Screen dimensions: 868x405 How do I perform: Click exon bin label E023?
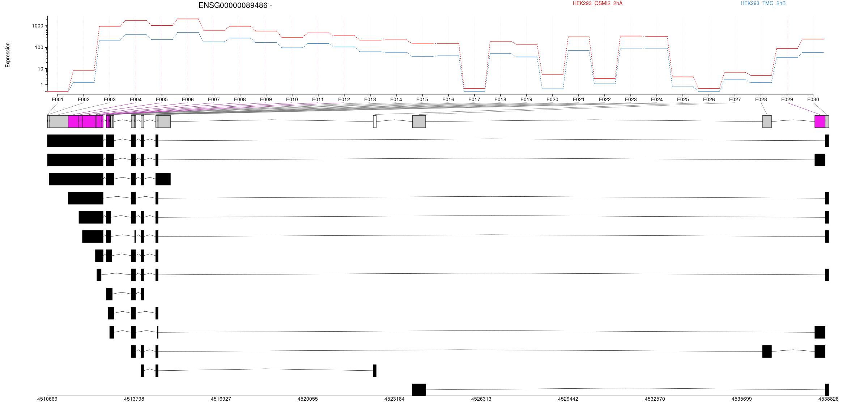(630, 99)
